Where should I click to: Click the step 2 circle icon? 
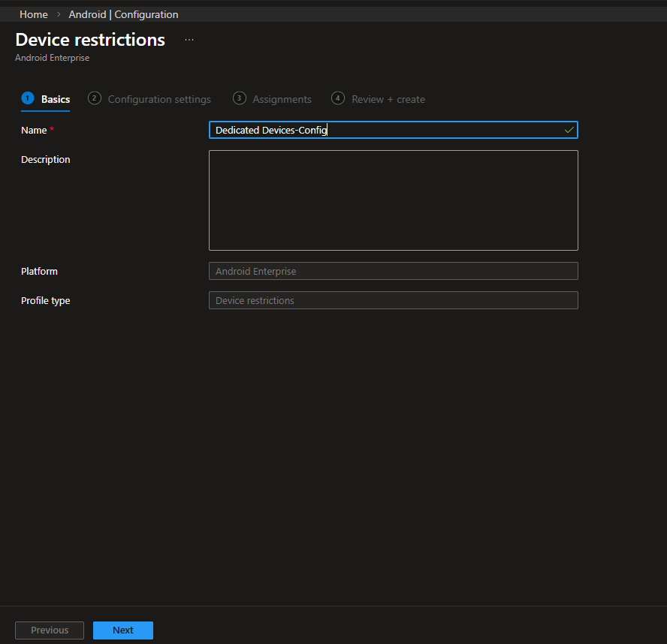(x=95, y=98)
